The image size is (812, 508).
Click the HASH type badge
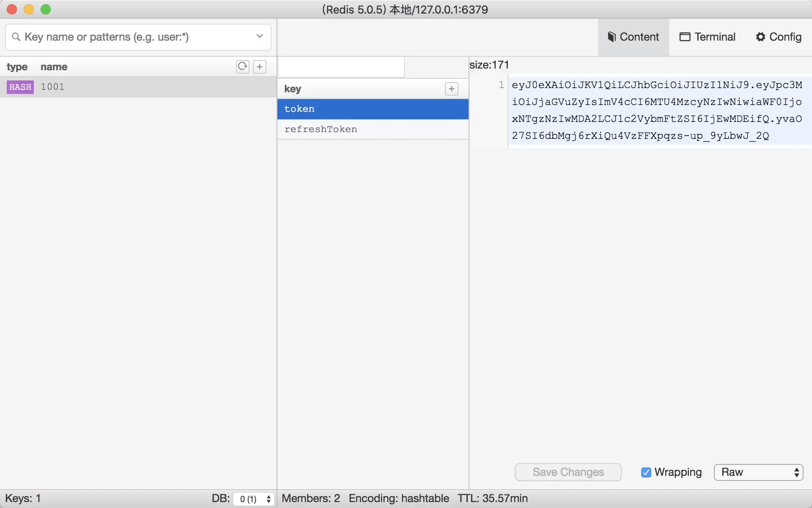pyautogui.click(x=20, y=87)
